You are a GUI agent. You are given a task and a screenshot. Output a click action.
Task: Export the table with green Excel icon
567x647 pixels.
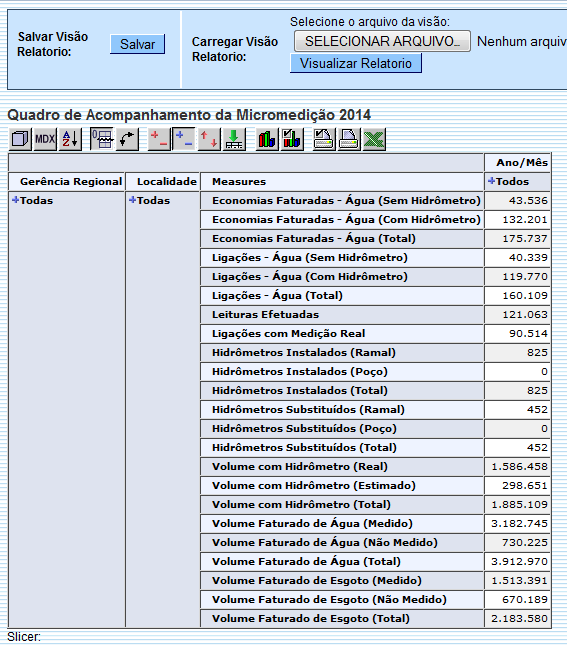click(374, 139)
